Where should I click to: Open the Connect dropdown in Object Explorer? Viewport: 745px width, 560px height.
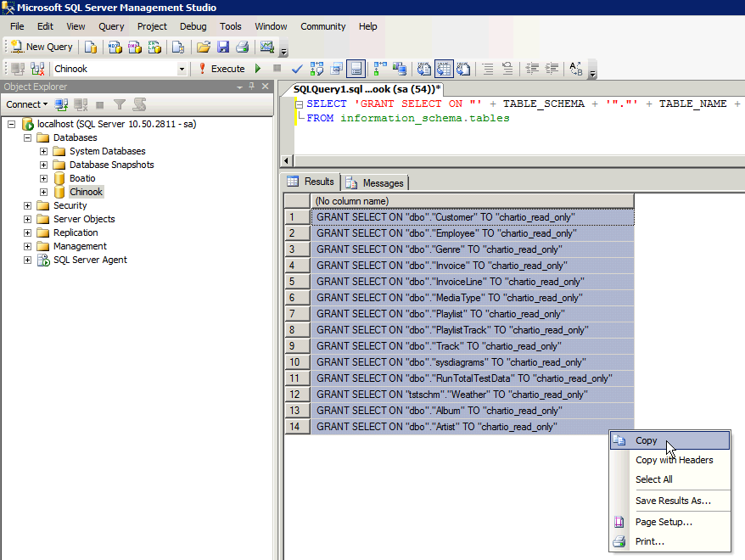tap(26, 103)
